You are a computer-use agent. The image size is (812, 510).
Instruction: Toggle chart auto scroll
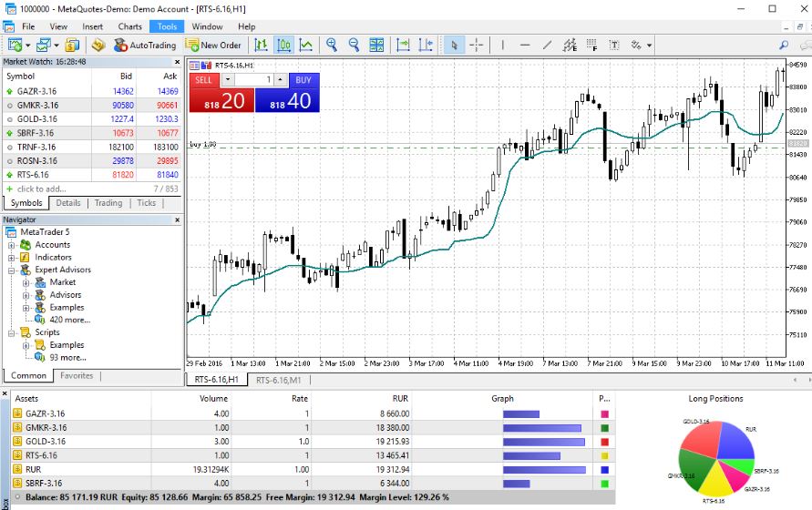[403, 45]
